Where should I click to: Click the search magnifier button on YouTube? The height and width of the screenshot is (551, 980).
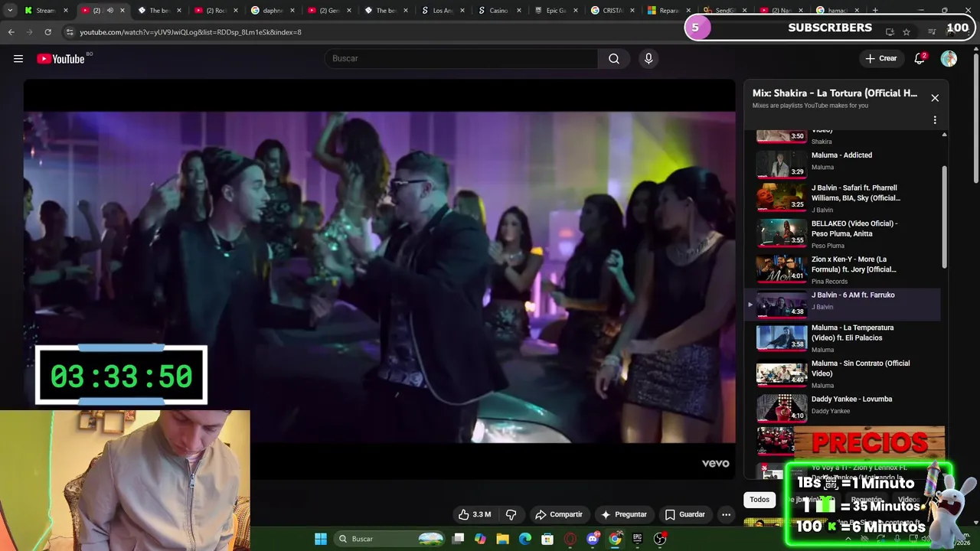tap(614, 59)
